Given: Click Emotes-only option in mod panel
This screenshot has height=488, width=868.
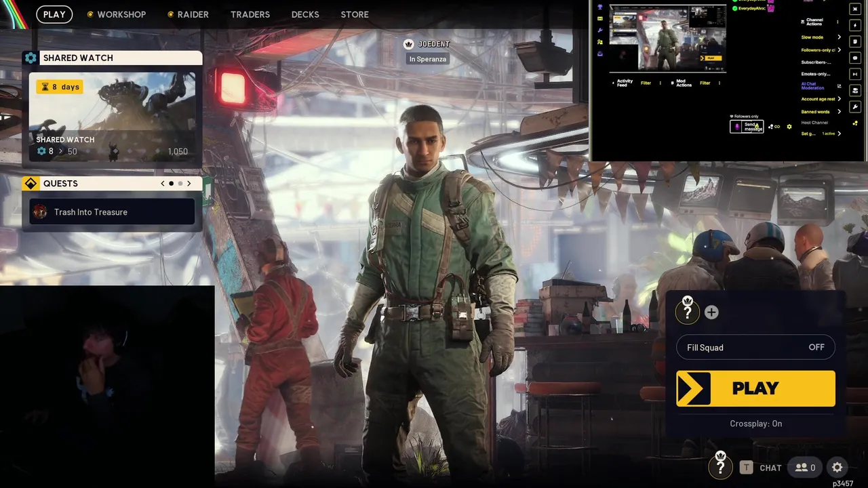Looking at the screenshot, I should [816, 74].
